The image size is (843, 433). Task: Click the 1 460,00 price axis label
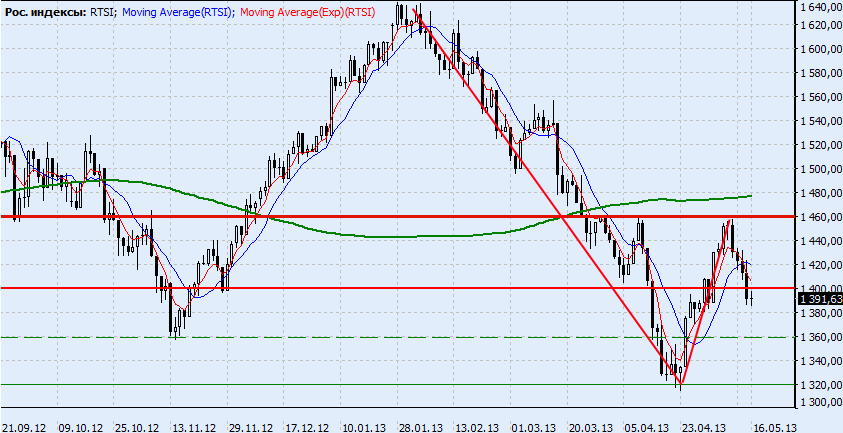[x=821, y=217]
